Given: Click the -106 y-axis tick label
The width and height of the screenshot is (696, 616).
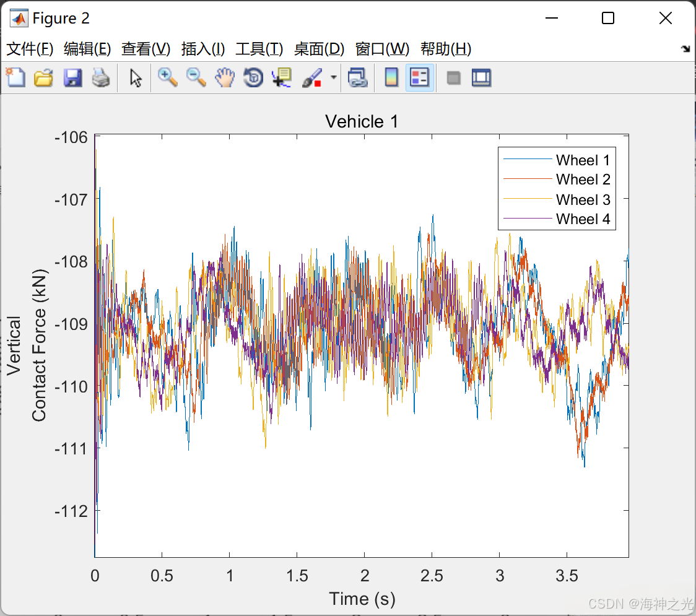Looking at the screenshot, I should [71, 137].
